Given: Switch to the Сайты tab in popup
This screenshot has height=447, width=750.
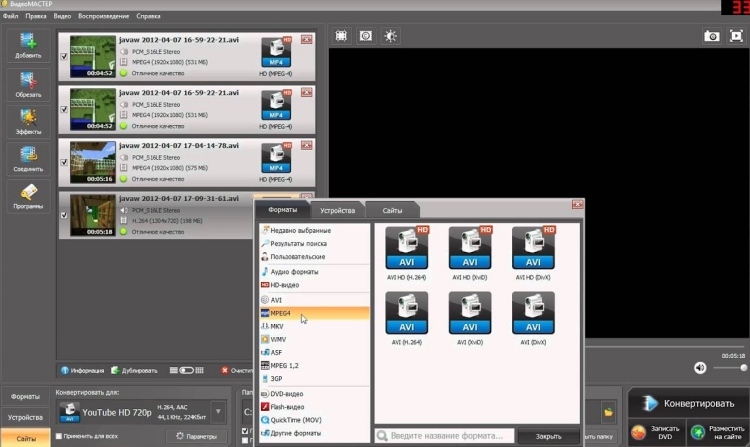Looking at the screenshot, I should pos(392,210).
